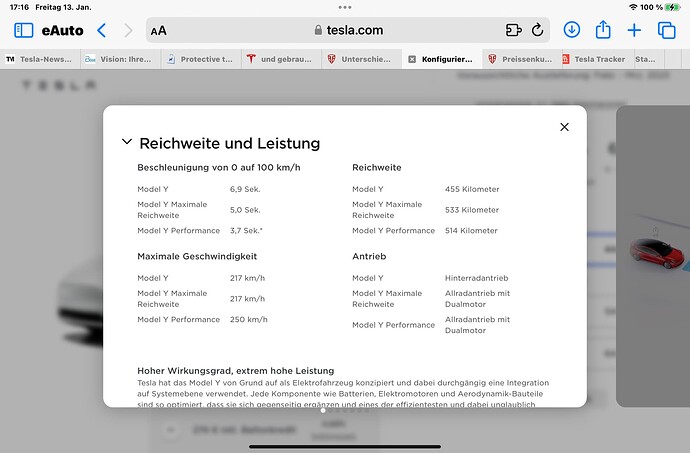Image resolution: width=690 pixels, height=453 pixels.
Task: Switch to the Tesla-News tab
Action: click(x=40, y=59)
